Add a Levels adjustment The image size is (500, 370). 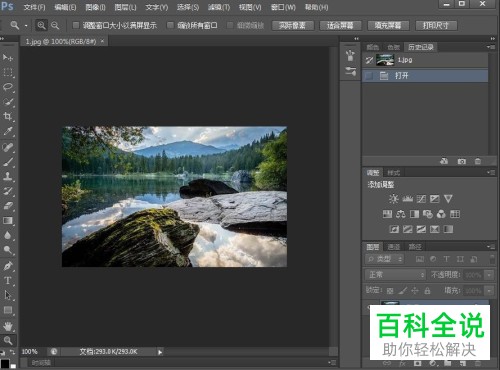407,199
